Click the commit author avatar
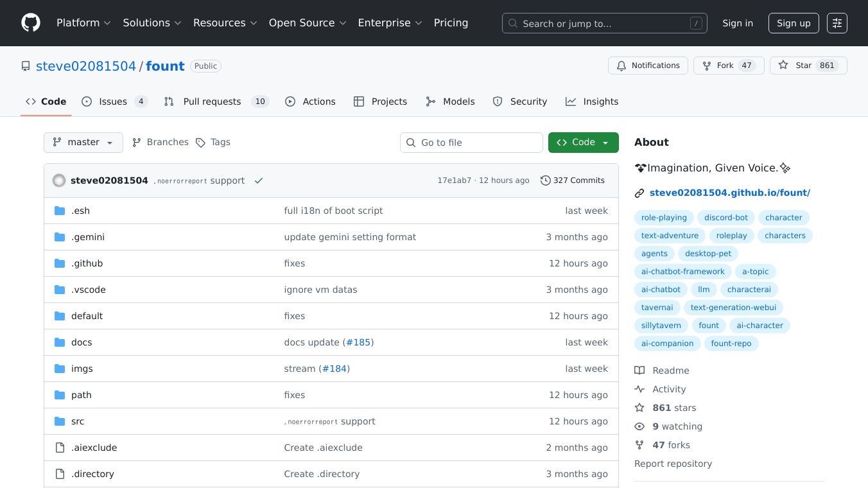Image resolution: width=868 pixels, height=488 pixels. point(59,180)
